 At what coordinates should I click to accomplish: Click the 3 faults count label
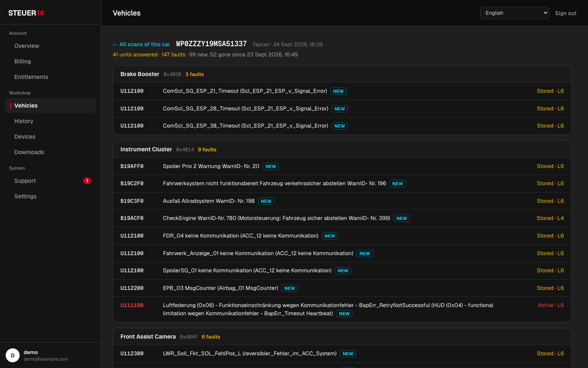[x=194, y=74]
